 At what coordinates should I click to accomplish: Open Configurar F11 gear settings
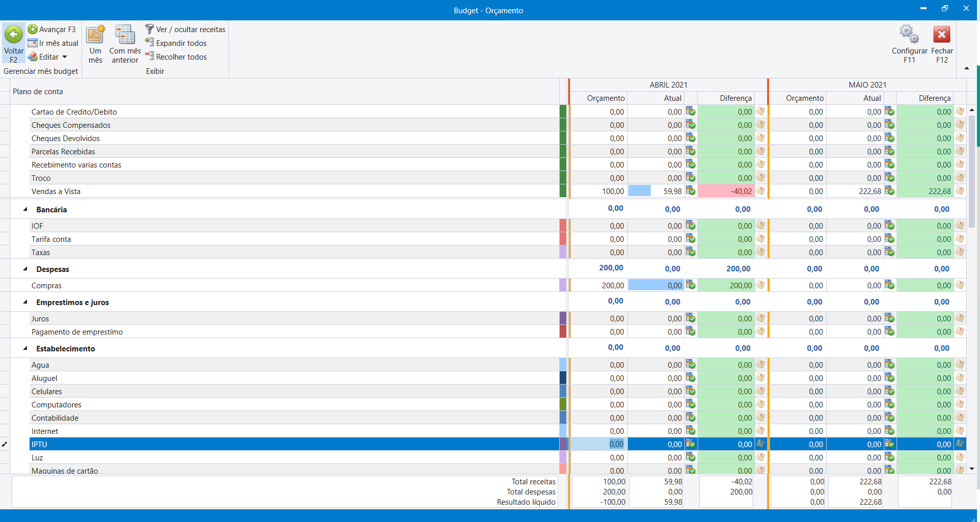tap(909, 35)
